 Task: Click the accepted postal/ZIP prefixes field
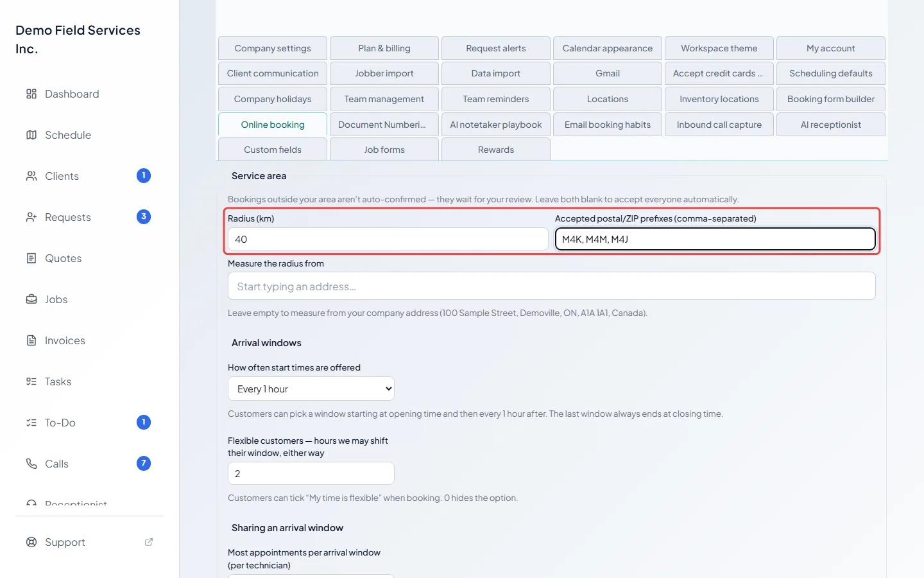715,239
